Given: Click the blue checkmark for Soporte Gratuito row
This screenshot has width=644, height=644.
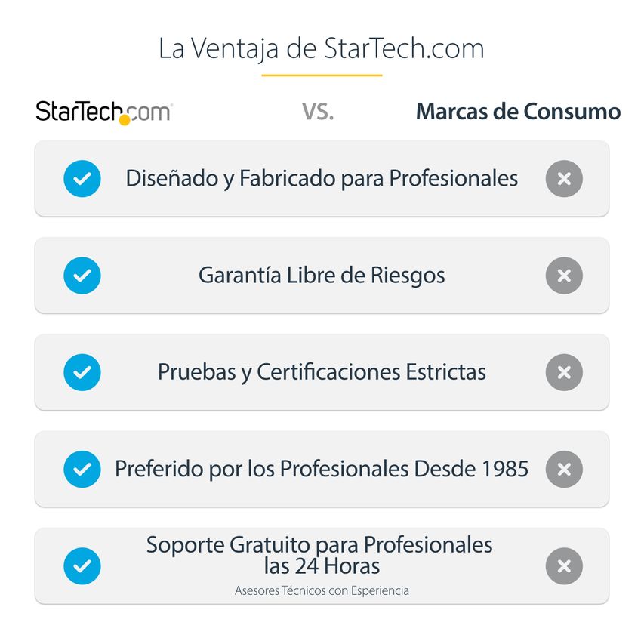Looking at the screenshot, I should tap(82, 565).
